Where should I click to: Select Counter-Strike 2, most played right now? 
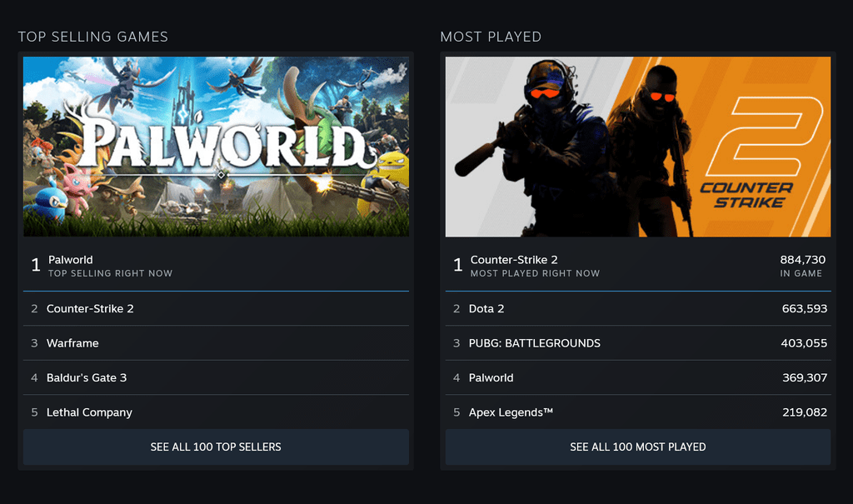tap(535, 265)
